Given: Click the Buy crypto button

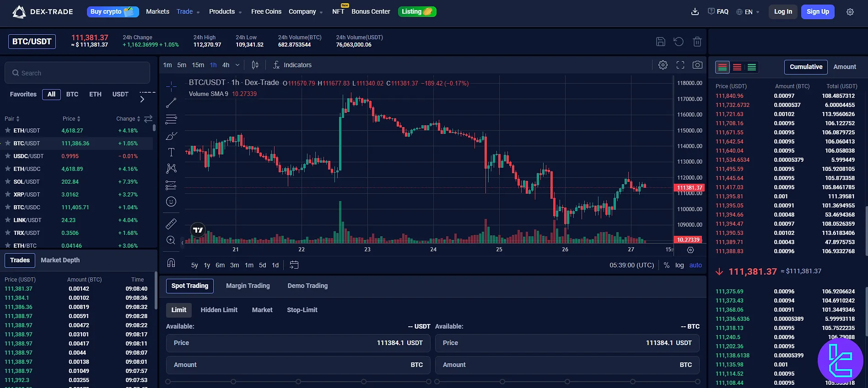Looking at the screenshot, I should [x=113, y=12].
